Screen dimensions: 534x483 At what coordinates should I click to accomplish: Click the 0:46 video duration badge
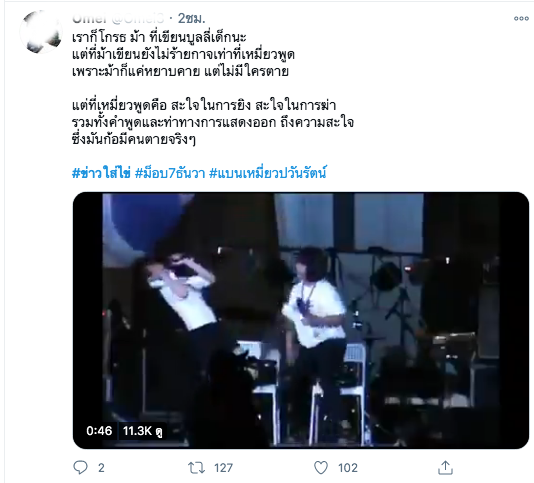99,431
